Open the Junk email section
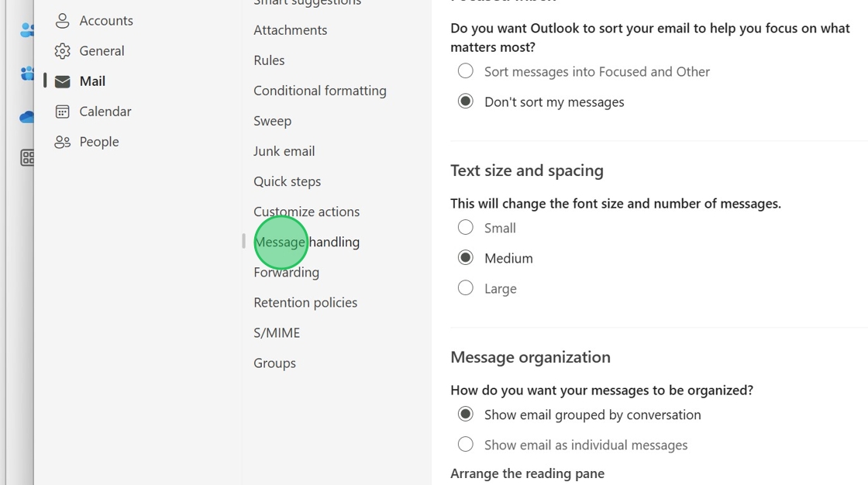This screenshot has width=868, height=485. 284,151
